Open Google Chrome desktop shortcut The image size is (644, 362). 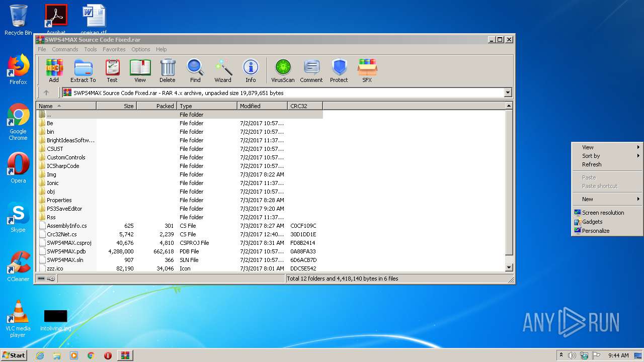pyautogui.click(x=18, y=122)
